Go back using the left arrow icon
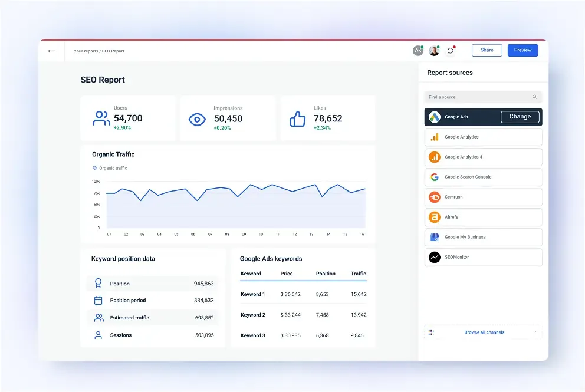This screenshot has height=392, width=585. pos(51,51)
